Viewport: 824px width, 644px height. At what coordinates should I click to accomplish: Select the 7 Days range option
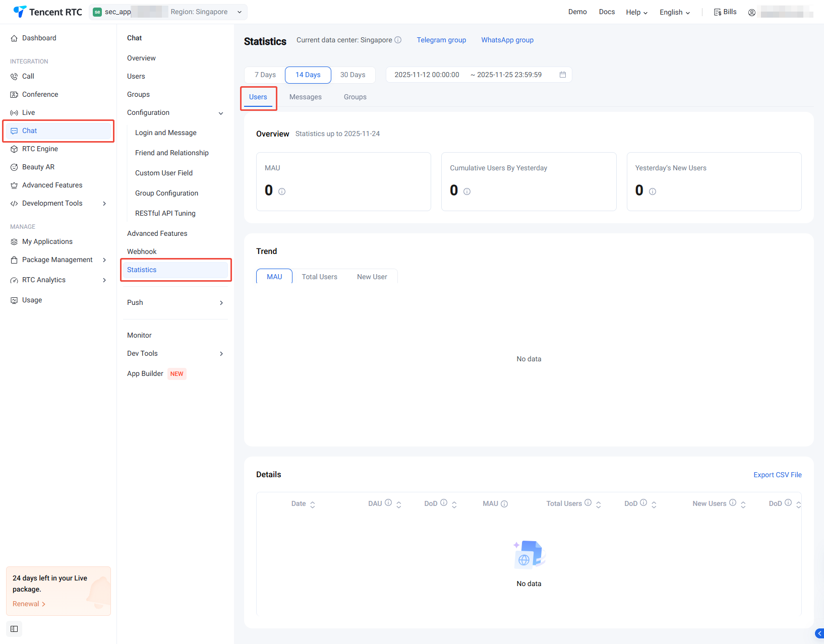[265, 75]
